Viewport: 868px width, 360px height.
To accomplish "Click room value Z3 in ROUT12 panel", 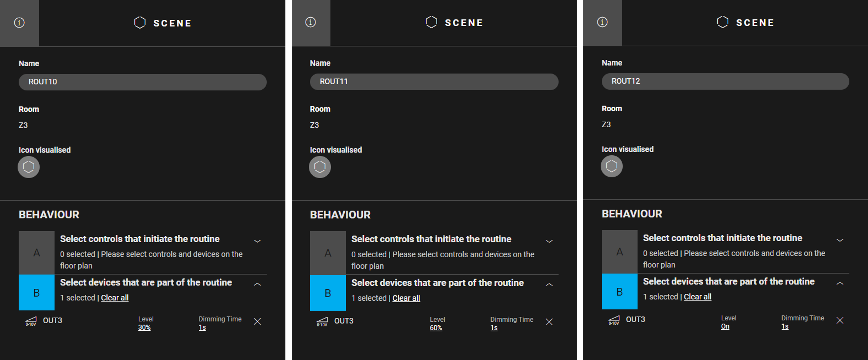I will pyautogui.click(x=606, y=124).
